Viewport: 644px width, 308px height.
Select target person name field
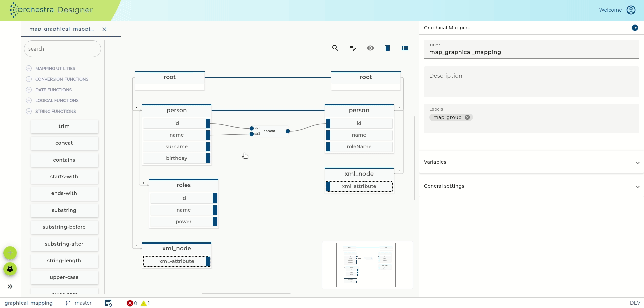point(359,135)
